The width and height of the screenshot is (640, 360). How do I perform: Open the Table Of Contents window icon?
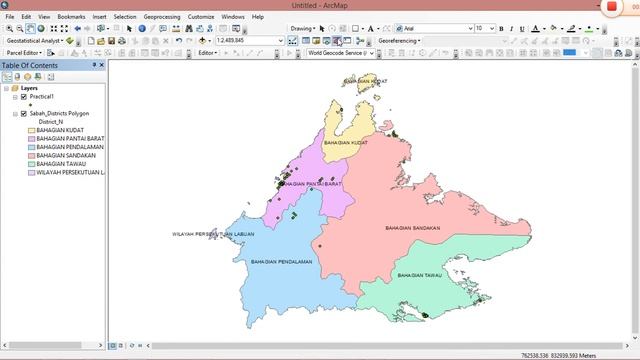coord(306,41)
